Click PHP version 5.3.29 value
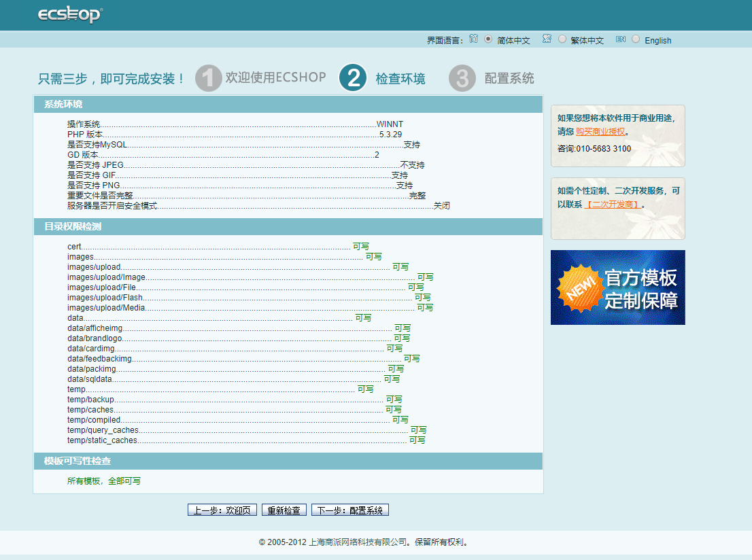This screenshot has height=560, width=752. click(x=390, y=135)
